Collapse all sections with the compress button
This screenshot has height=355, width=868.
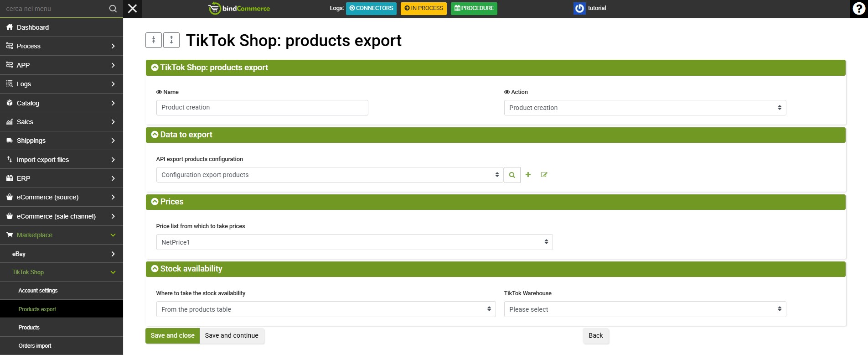click(x=154, y=40)
